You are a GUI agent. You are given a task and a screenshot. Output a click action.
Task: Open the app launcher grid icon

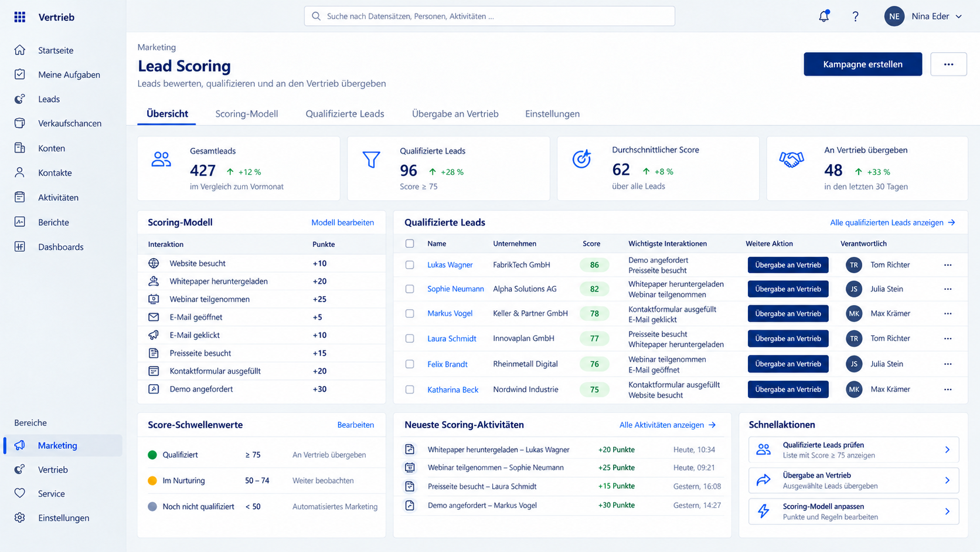pos(20,17)
